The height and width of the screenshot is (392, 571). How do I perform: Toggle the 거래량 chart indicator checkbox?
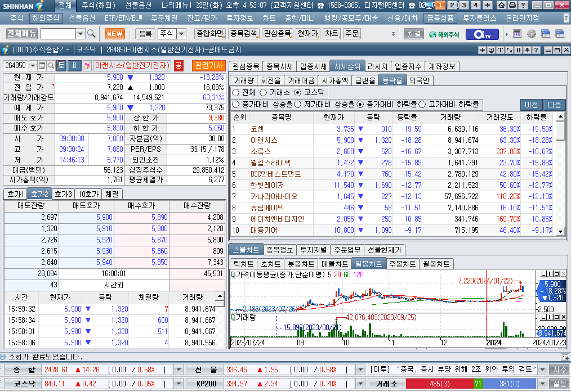pos(233,317)
